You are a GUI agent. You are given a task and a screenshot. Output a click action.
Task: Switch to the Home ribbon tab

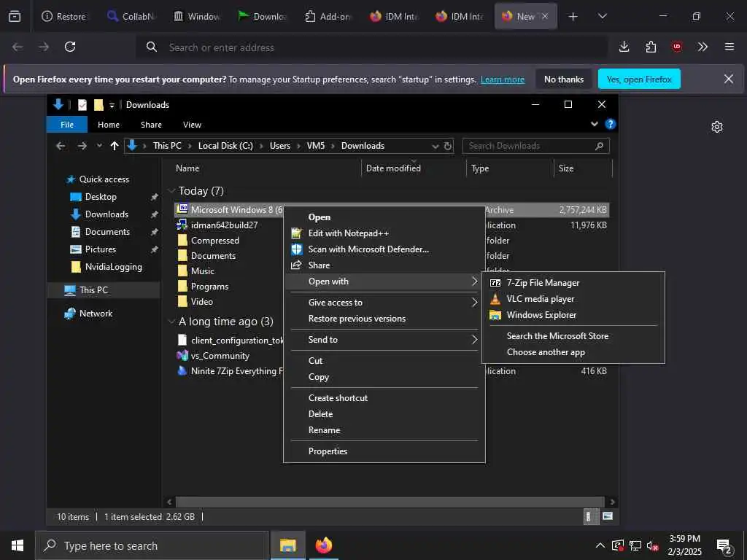point(109,125)
